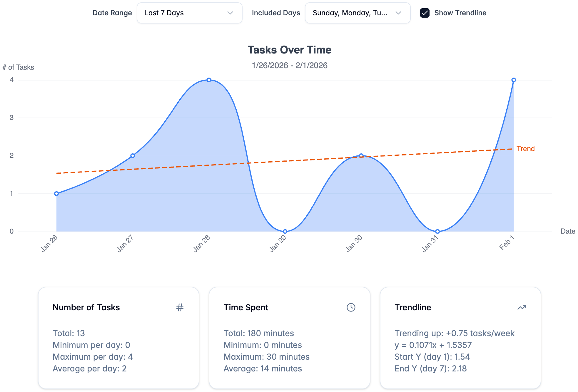Click the 1/26/2026 - 2/1/2026 date subtitle
Screen dimensions: 578x392
click(290, 65)
